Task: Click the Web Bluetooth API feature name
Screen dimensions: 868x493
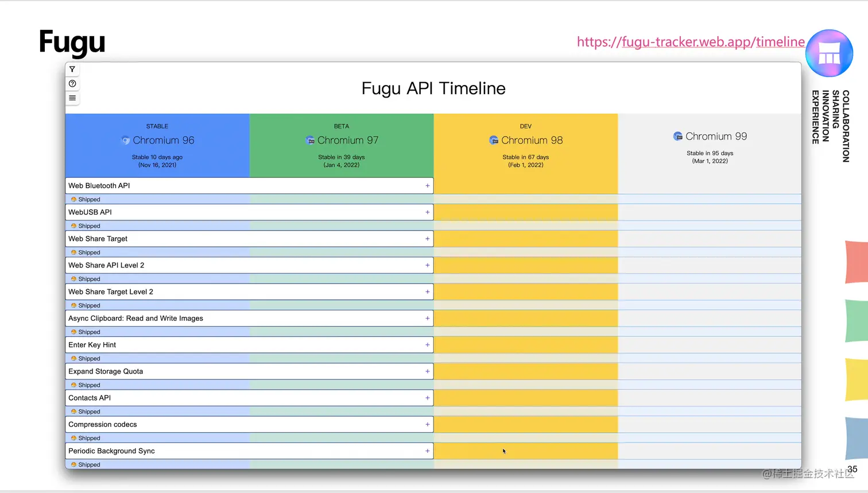Action: coord(99,185)
